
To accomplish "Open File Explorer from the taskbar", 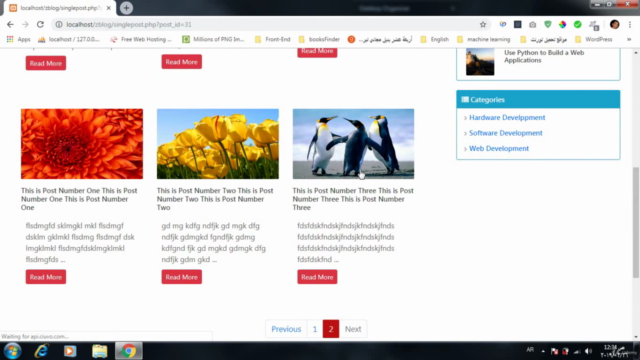I will pos(99,351).
